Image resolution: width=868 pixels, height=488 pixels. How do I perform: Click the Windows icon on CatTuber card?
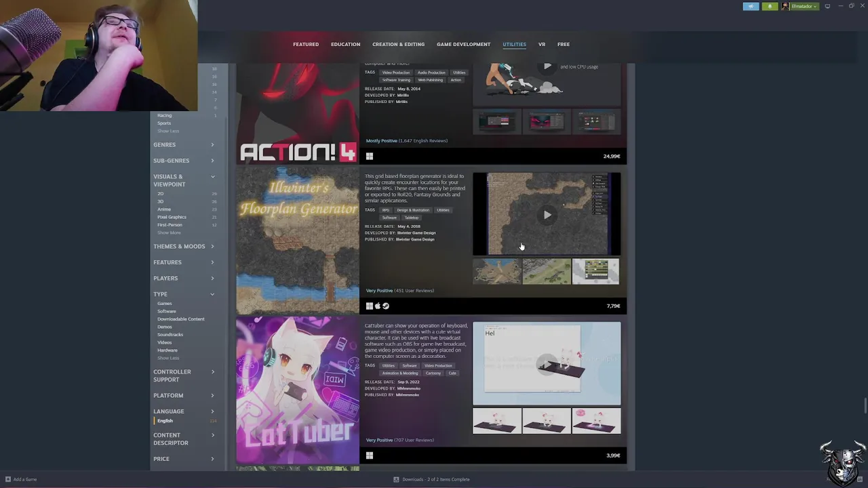[370, 455]
